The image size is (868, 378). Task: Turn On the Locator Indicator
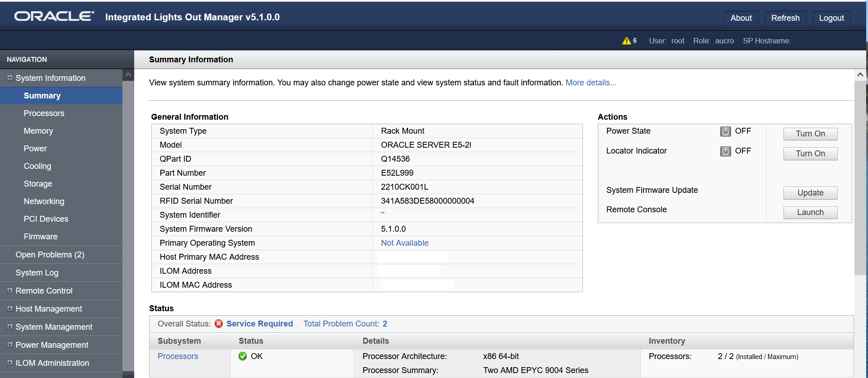pyautogui.click(x=810, y=154)
